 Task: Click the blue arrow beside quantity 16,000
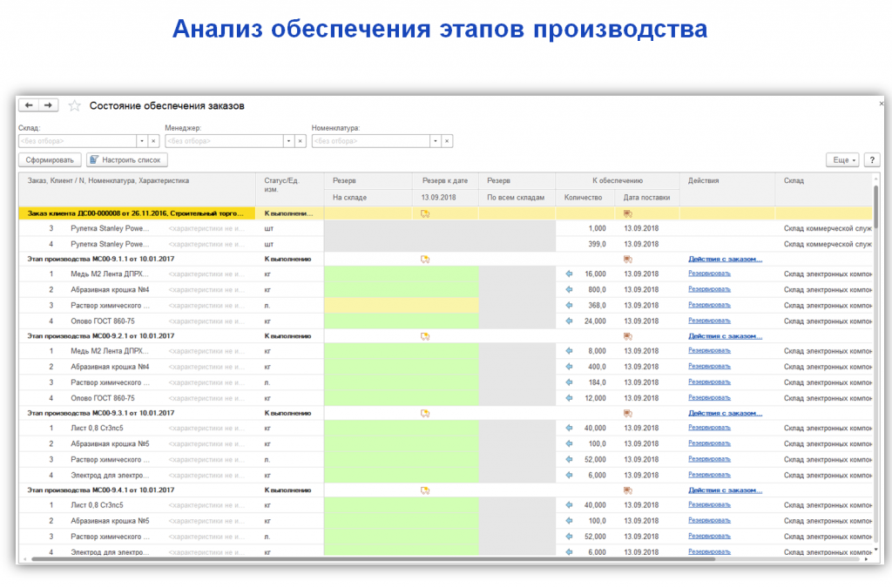[x=569, y=274]
